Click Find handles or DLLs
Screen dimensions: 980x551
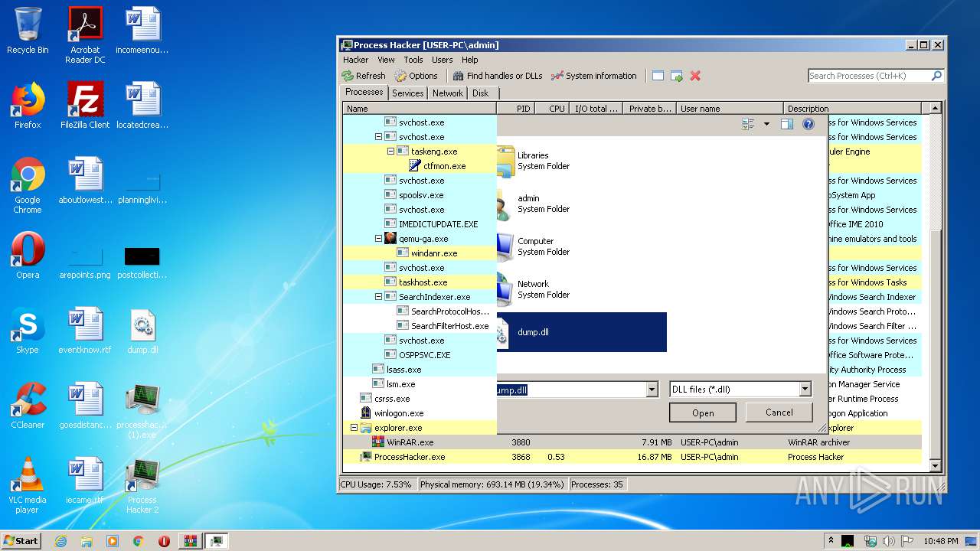(x=498, y=76)
